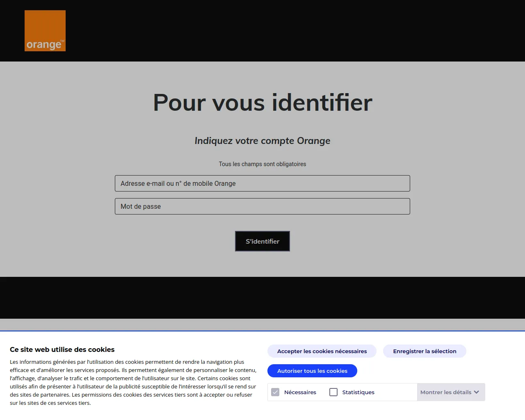Enable the Statistiques checkbox

(x=333, y=392)
